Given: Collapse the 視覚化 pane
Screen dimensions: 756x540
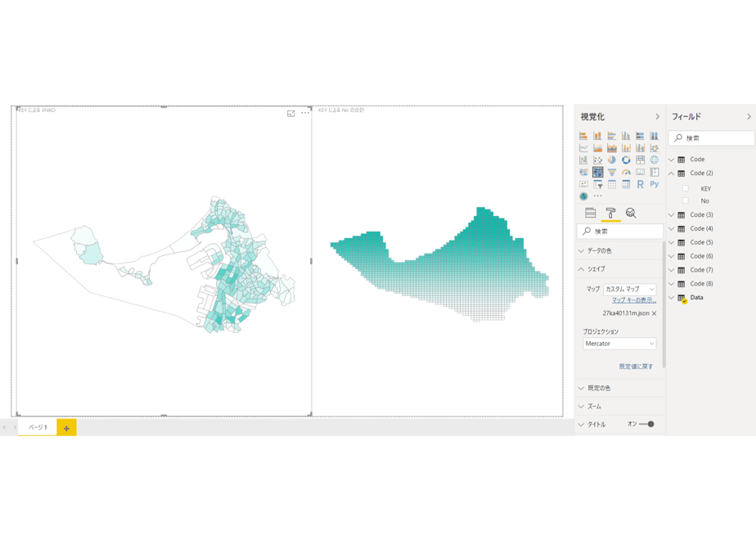Looking at the screenshot, I should click(657, 117).
